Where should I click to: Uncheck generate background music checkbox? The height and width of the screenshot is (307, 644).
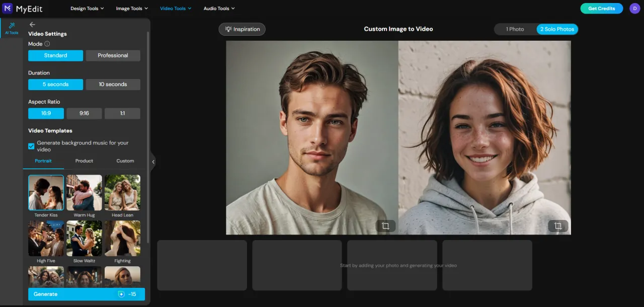click(31, 146)
